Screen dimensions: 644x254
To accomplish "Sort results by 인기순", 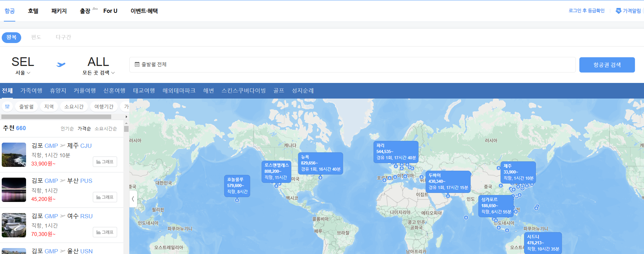I will point(67,129).
